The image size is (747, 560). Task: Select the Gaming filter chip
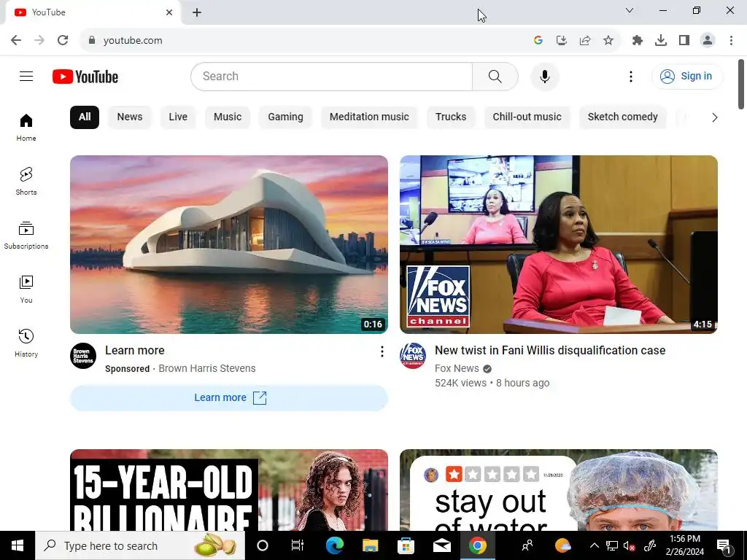point(285,117)
